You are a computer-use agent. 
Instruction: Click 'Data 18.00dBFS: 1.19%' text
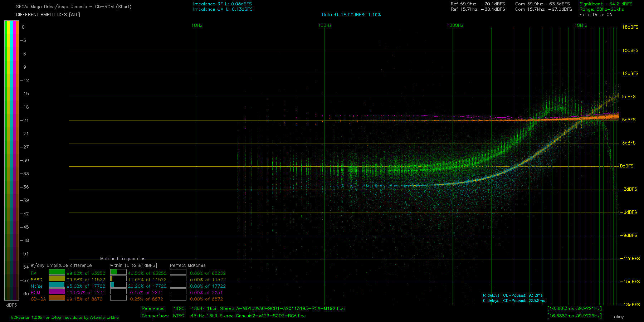tap(351, 15)
